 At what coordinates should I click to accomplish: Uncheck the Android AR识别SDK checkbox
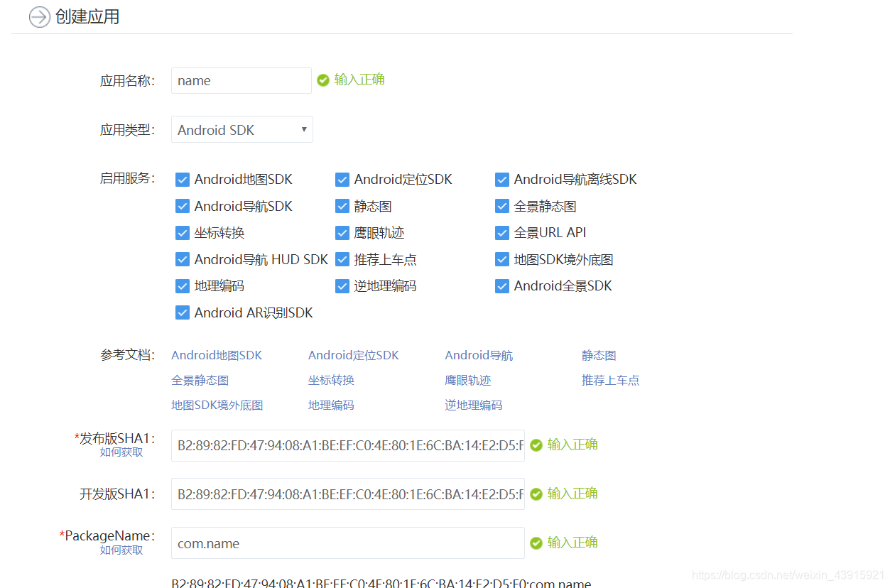click(x=183, y=312)
